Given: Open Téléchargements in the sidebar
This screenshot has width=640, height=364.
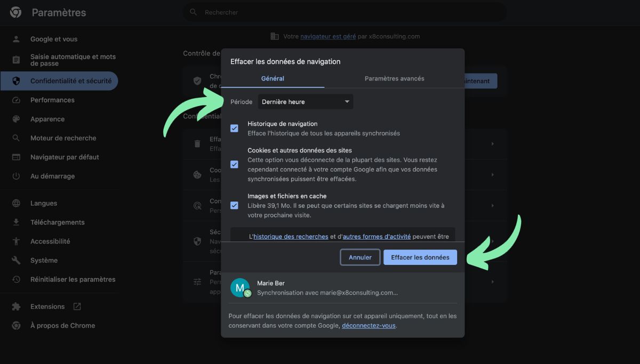Looking at the screenshot, I should tap(58, 222).
